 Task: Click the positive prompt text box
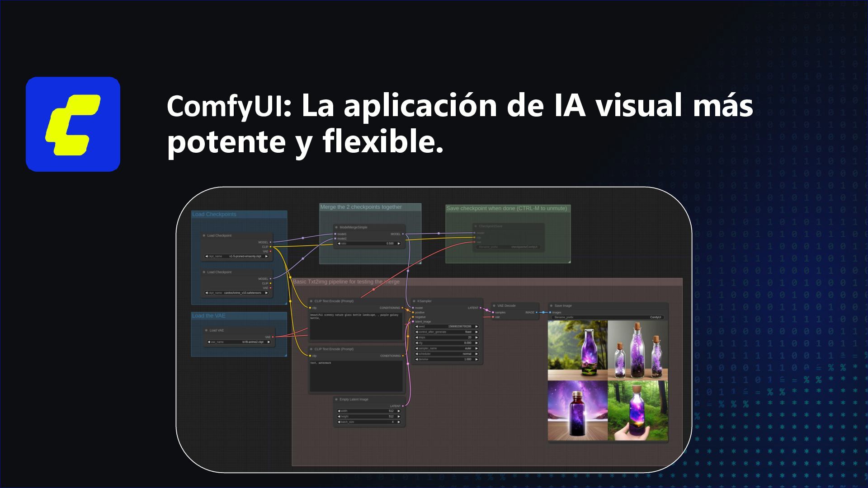(x=356, y=326)
